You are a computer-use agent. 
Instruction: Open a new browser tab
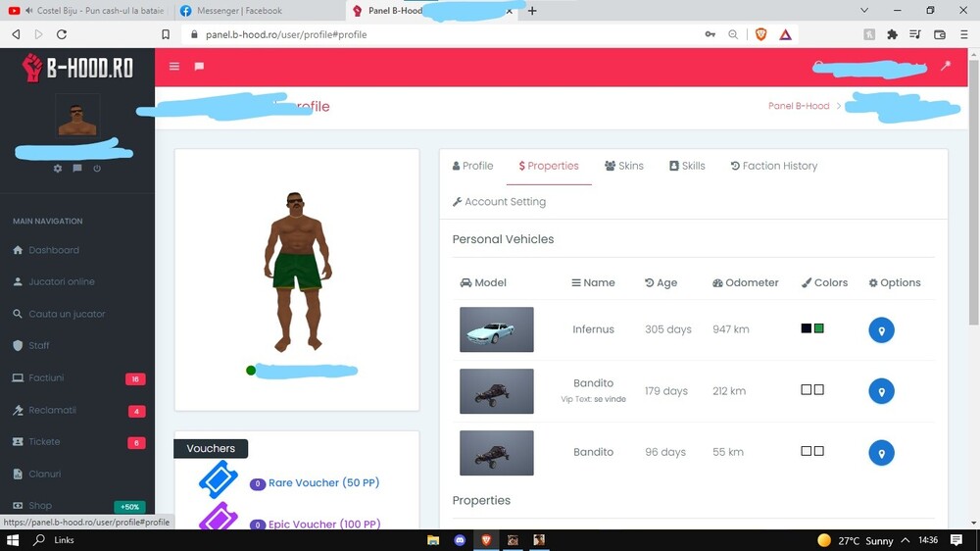[532, 11]
